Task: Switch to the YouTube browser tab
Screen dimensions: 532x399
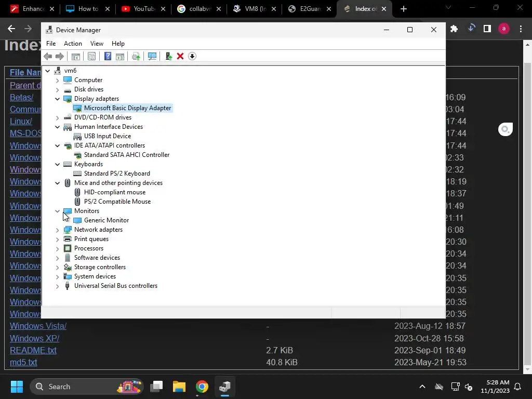Action: click(x=143, y=9)
